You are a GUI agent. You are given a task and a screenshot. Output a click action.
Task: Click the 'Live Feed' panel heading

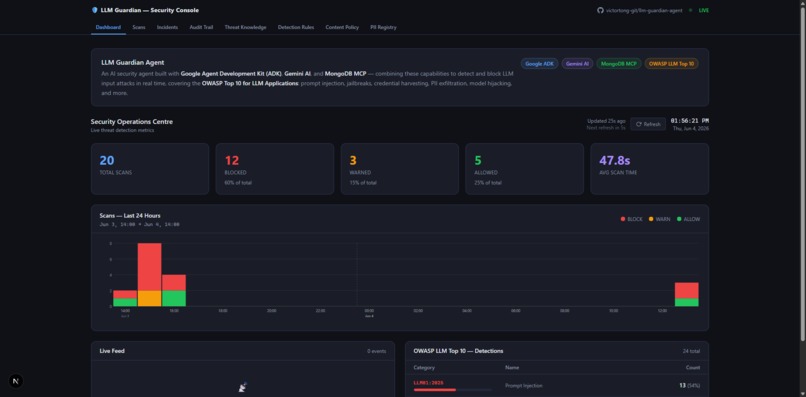click(112, 351)
